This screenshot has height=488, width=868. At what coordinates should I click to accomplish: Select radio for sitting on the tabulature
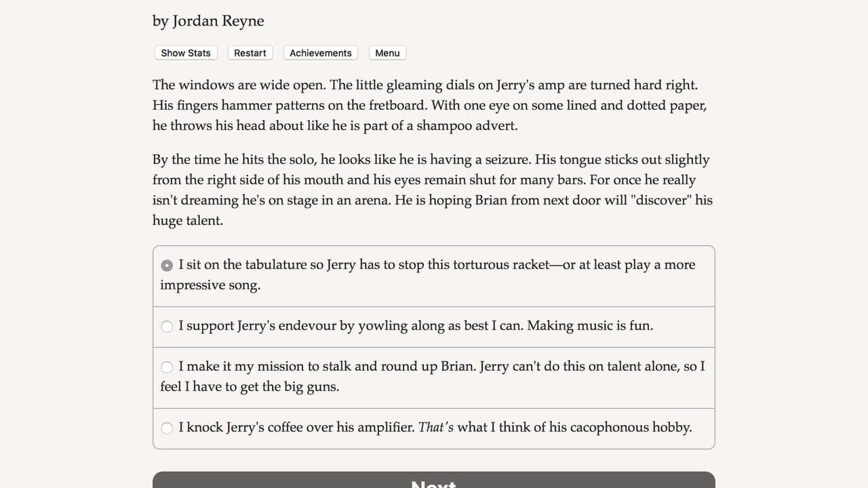point(167,265)
